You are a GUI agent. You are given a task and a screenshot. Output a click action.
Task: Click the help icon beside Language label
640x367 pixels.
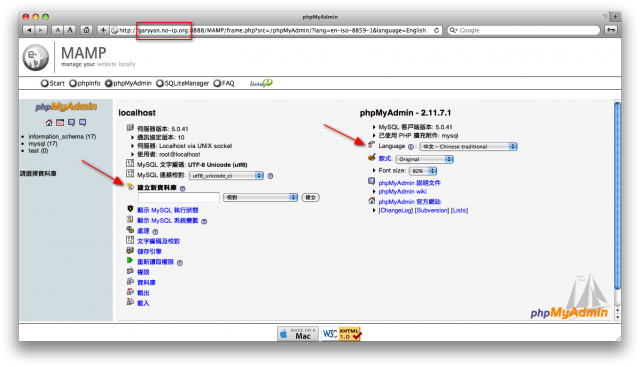(411, 147)
